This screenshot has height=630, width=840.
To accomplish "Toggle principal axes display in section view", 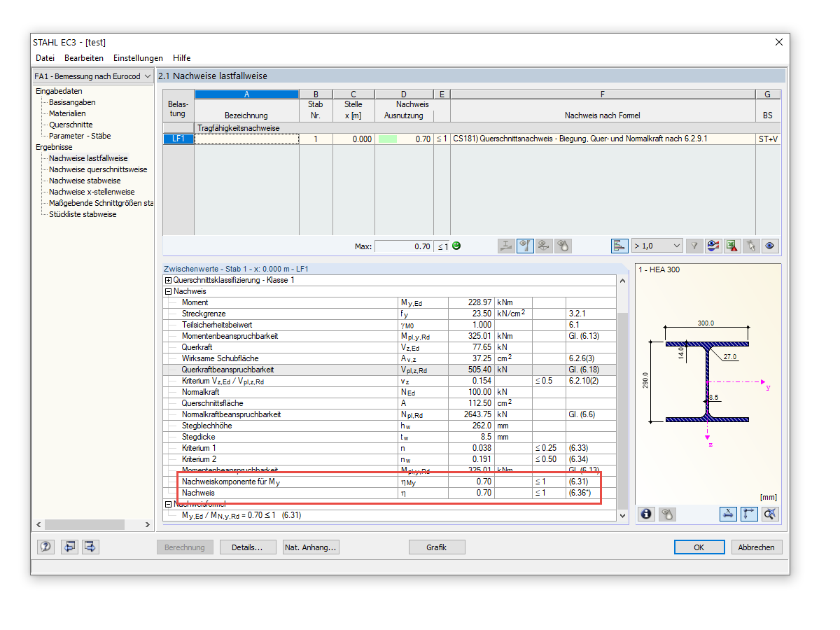I will [x=749, y=514].
